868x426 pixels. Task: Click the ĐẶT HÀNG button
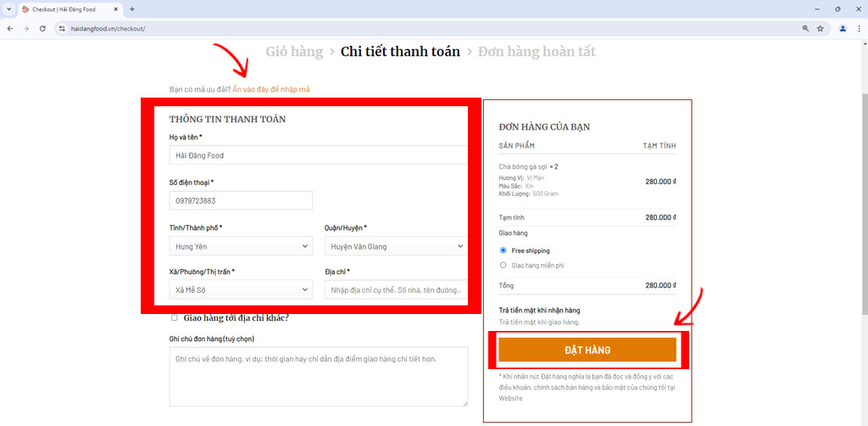tap(587, 350)
